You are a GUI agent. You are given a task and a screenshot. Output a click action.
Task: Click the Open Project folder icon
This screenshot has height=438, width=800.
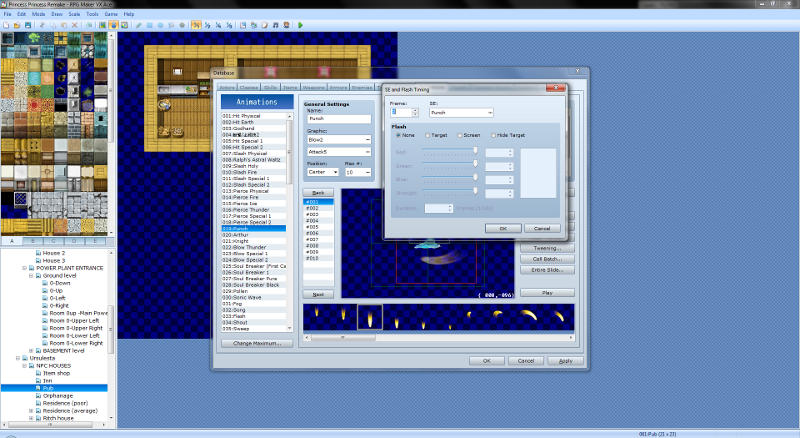(x=15, y=24)
